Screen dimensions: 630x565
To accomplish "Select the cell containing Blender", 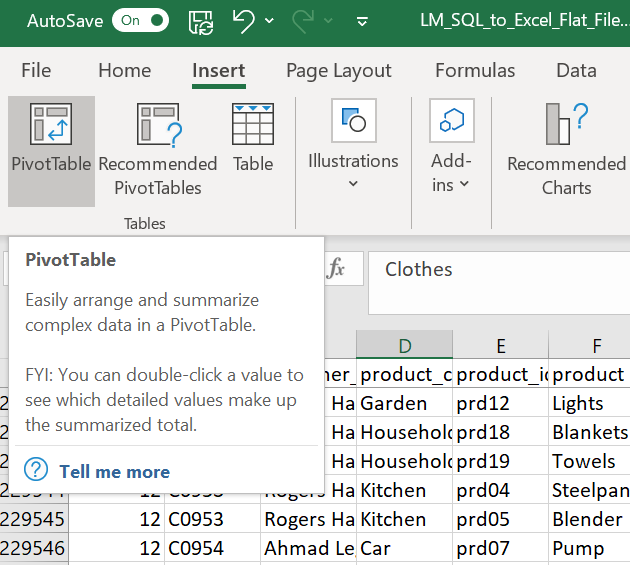I will pyautogui.click(x=588, y=519).
